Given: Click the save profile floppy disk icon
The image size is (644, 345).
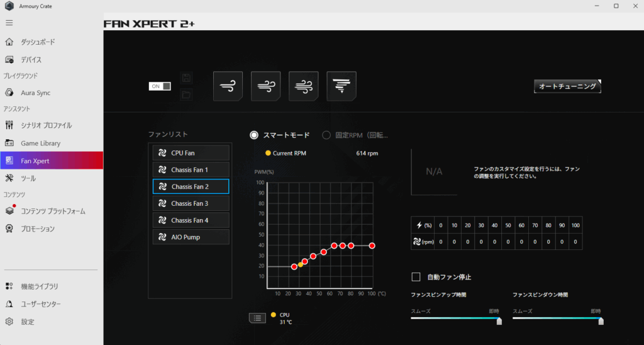Looking at the screenshot, I should click(x=186, y=78).
